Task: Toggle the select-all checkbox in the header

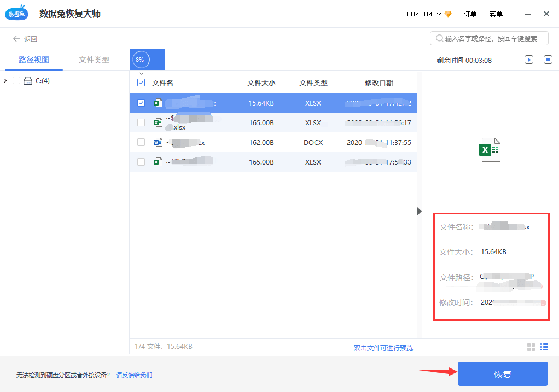Action: [141, 83]
